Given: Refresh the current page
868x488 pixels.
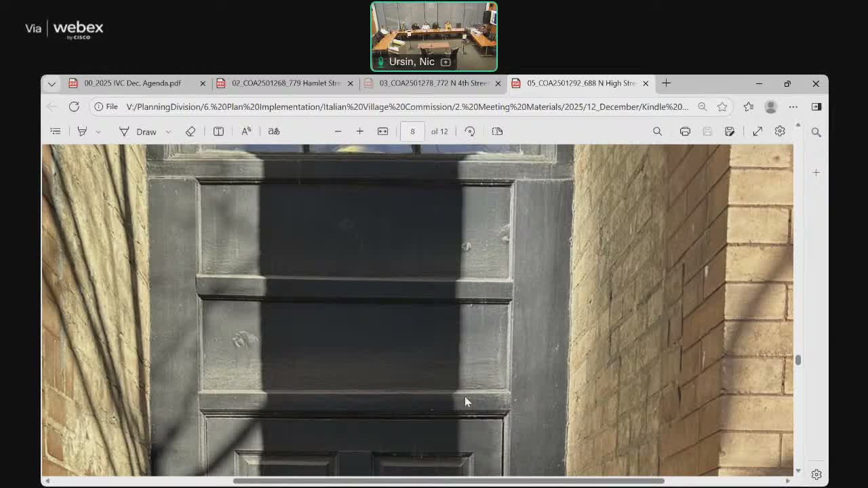Looking at the screenshot, I should (74, 106).
